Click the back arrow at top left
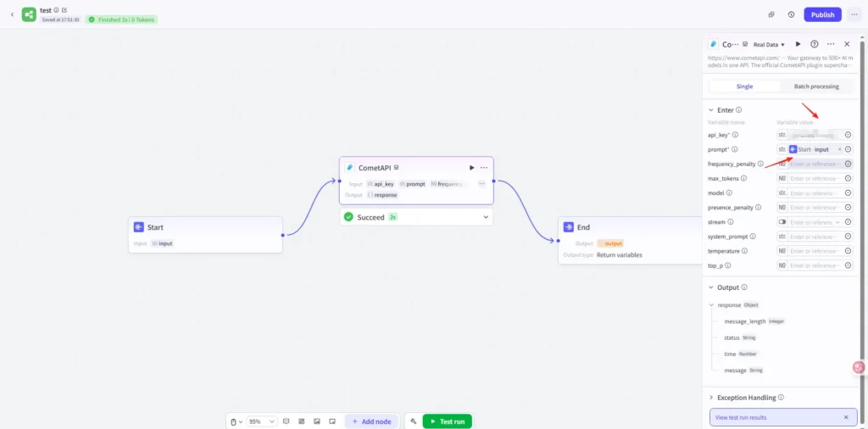Image resolution: width=868 pixels, height=429 pixels. pyautogui.click(x=12, y=14)
